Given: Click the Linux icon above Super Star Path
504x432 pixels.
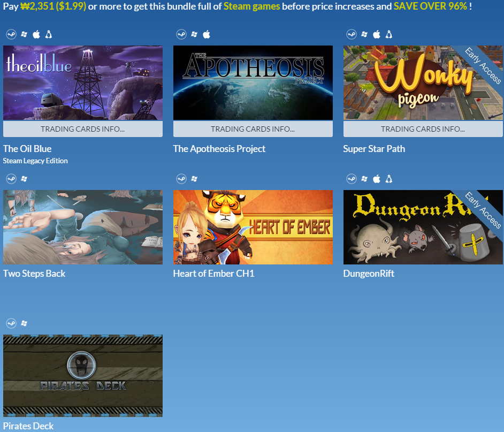Looking at the screenshot, I should [389, 34].
